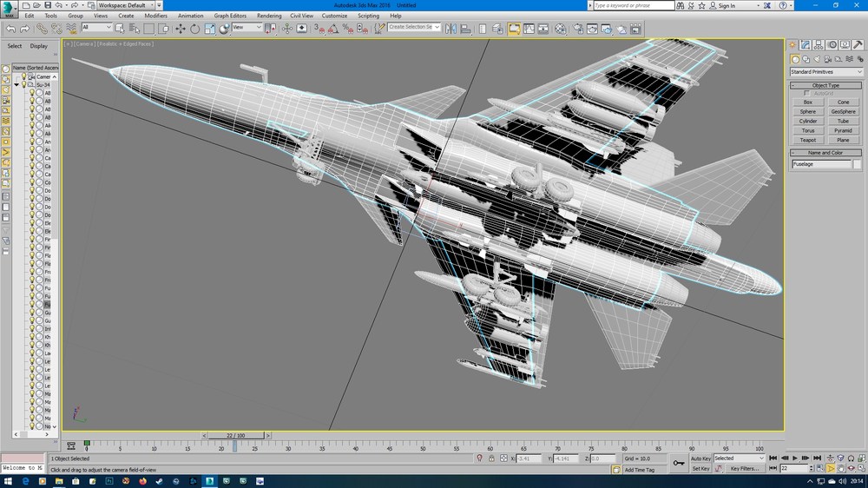Open the Edit menu

30,16
